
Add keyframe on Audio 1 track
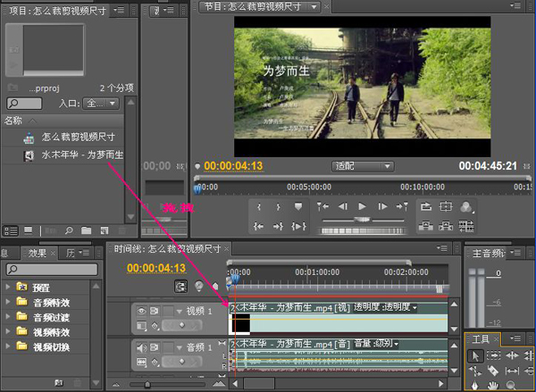pyautogui.click(x=182, y=362)
